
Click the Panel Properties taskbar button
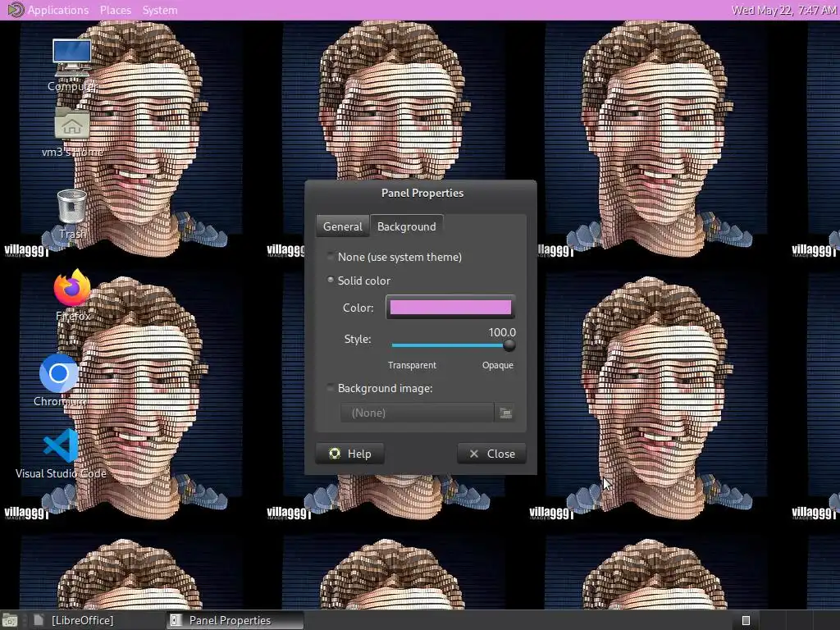[235, 620]
